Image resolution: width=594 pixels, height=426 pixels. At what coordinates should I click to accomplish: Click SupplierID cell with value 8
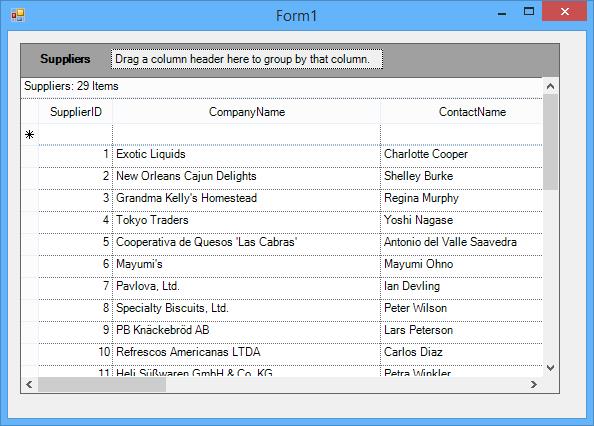click(x=76, y=310)
